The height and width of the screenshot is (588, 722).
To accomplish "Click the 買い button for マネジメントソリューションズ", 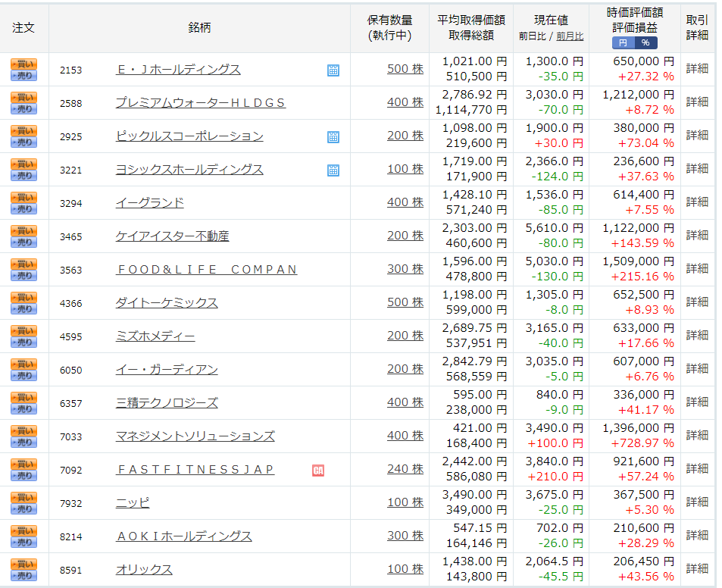I will point(24,431).
